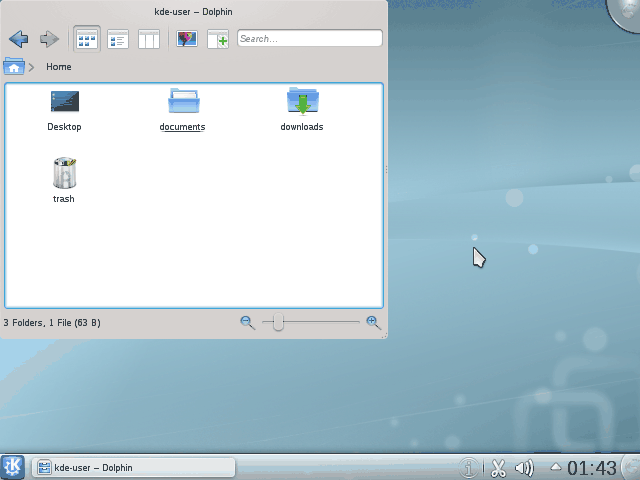
Task: Click the Forward navigation arrow
Action: pyautogui.click(x=49, y=39)
